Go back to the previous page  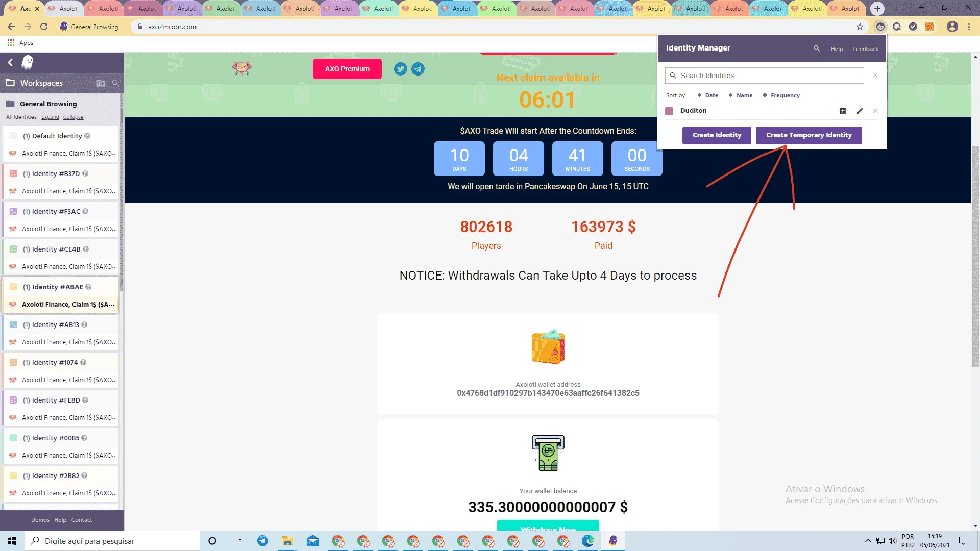pyautogui.click(x=11, y=27)
